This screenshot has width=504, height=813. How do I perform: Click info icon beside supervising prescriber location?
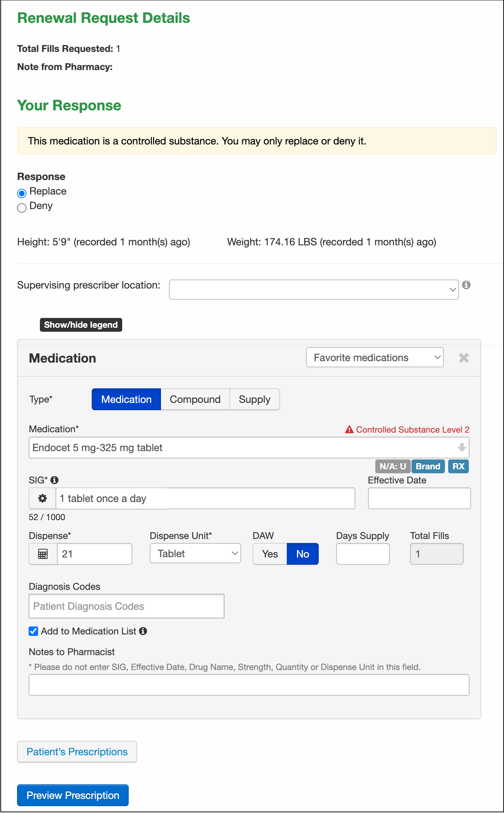466,285
